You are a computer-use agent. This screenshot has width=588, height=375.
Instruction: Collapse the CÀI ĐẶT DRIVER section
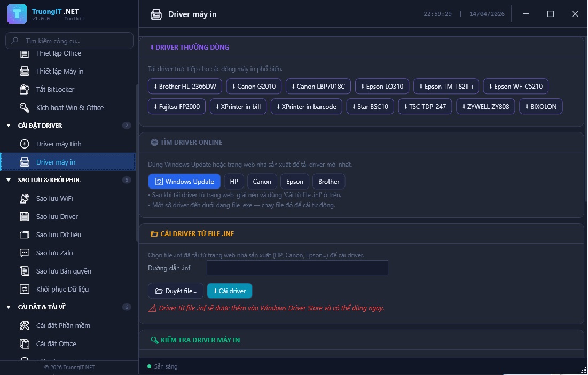(9, 126)
